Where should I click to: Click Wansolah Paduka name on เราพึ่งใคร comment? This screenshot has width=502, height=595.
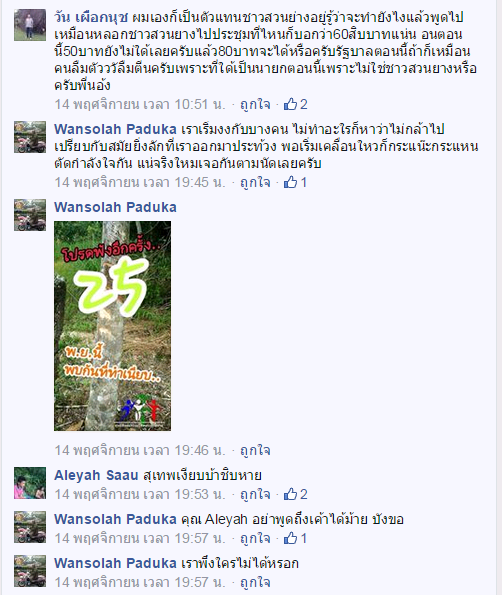[115, 563]
